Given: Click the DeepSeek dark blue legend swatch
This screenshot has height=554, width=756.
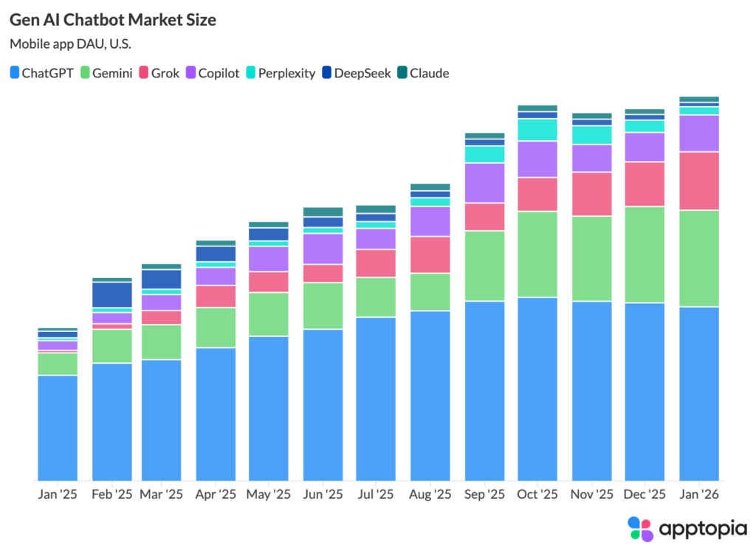Looking at the screenshot, I should click(326, 73).
